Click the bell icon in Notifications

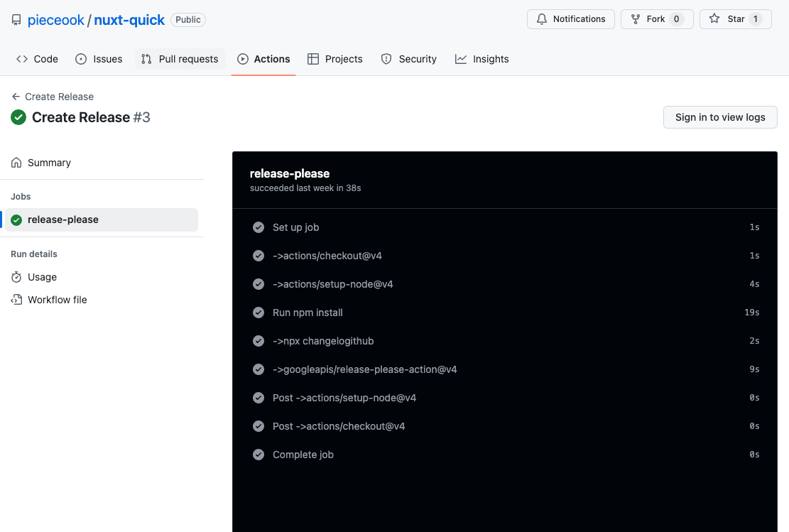542,19
